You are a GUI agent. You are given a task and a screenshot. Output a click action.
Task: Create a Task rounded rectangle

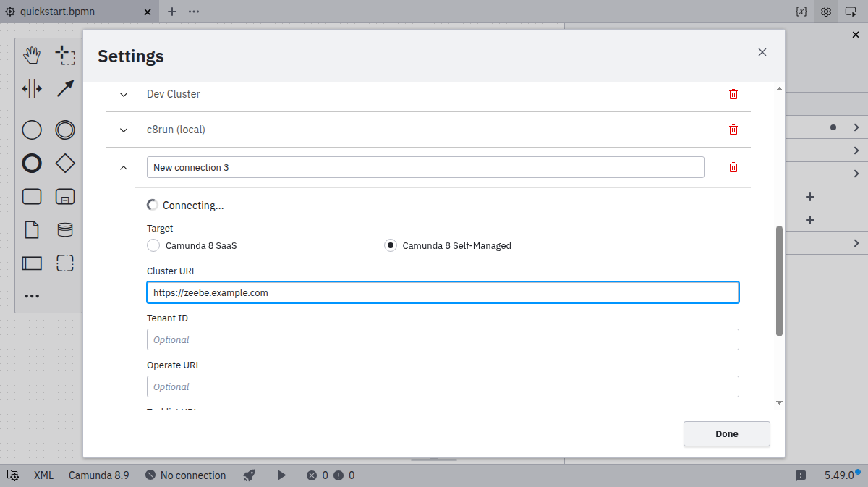pyautogui.click(x=32, y=197)
